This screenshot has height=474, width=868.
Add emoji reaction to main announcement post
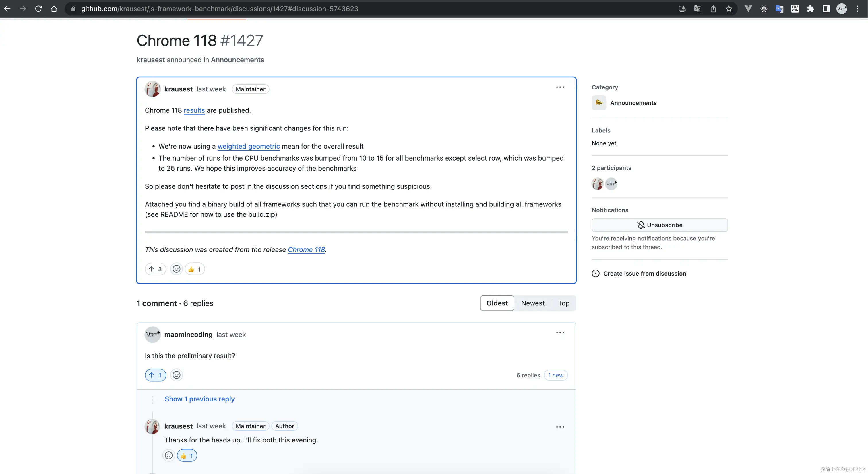coord(176,269)
